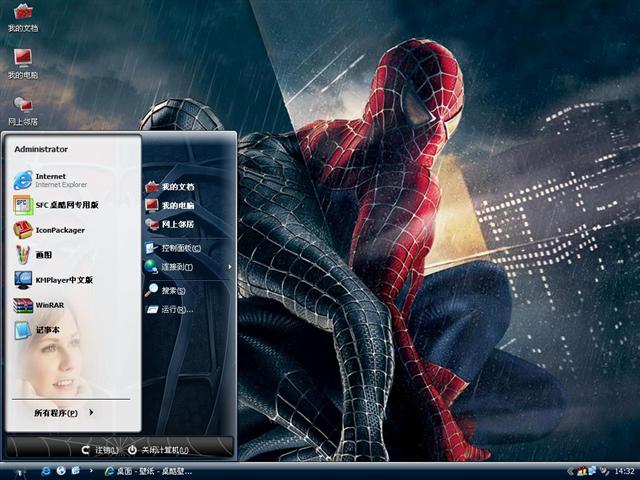Select the 我的文档 desktop icon

[x=23, y=17]
